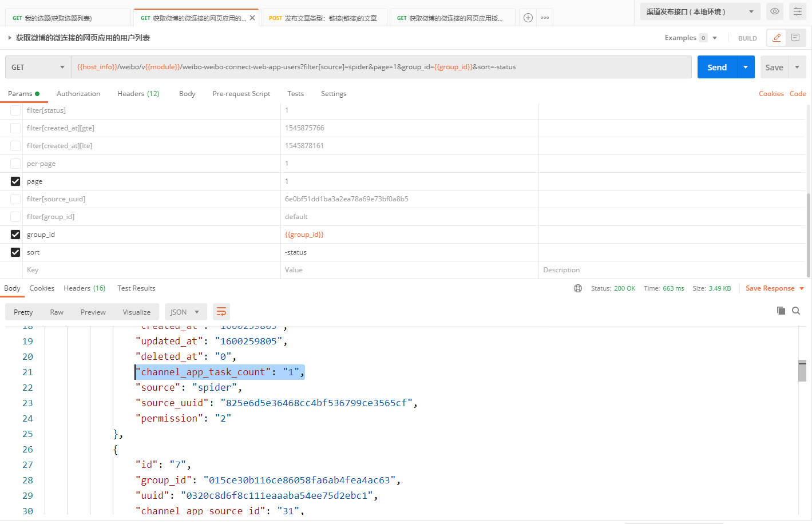Viewport: 812px width, 524px height.
Task: Open the comments icon beside the pencil
Action: click(795, 38)
